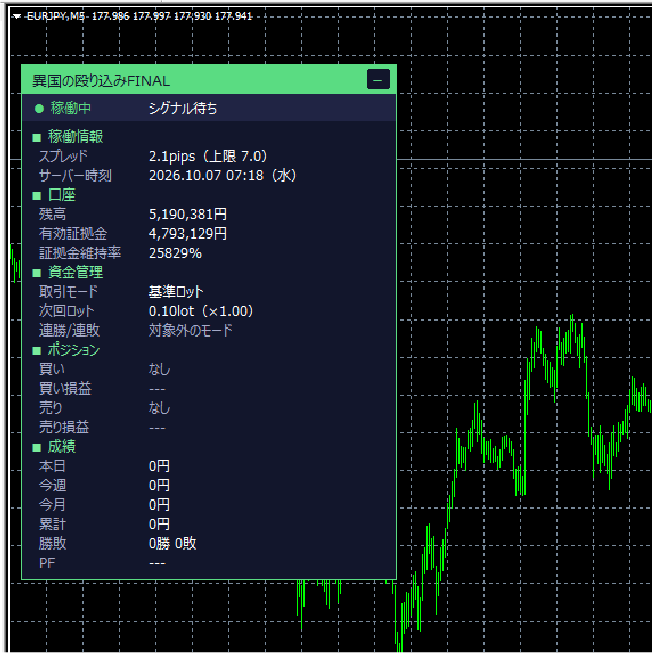Click the 取引モード label
This screenshot has height=653, width=652.
coord(68,292)
